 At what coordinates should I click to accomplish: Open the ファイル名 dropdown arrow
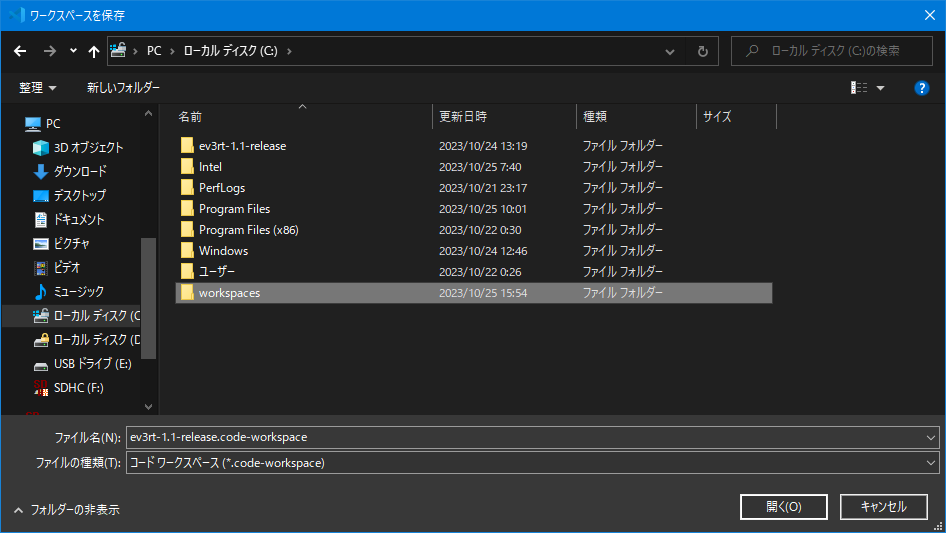930,438
